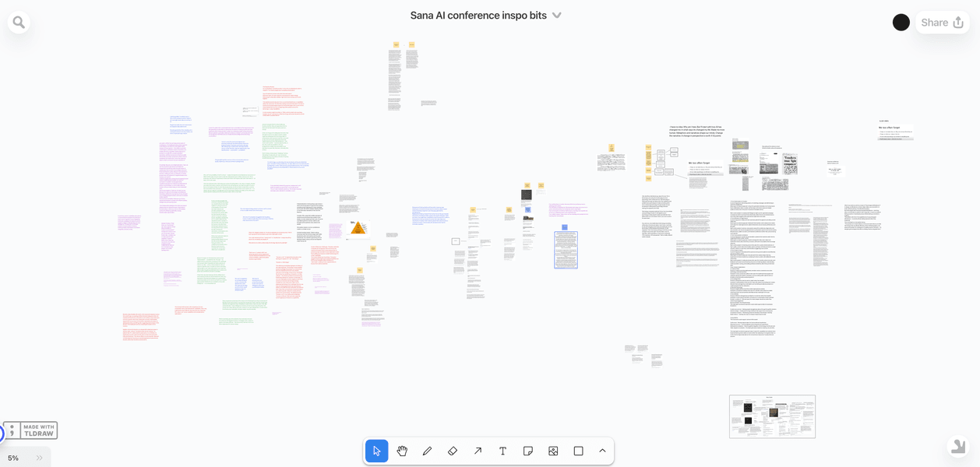
Task: Click the 5% zoom level
Action: click(13, 458)
